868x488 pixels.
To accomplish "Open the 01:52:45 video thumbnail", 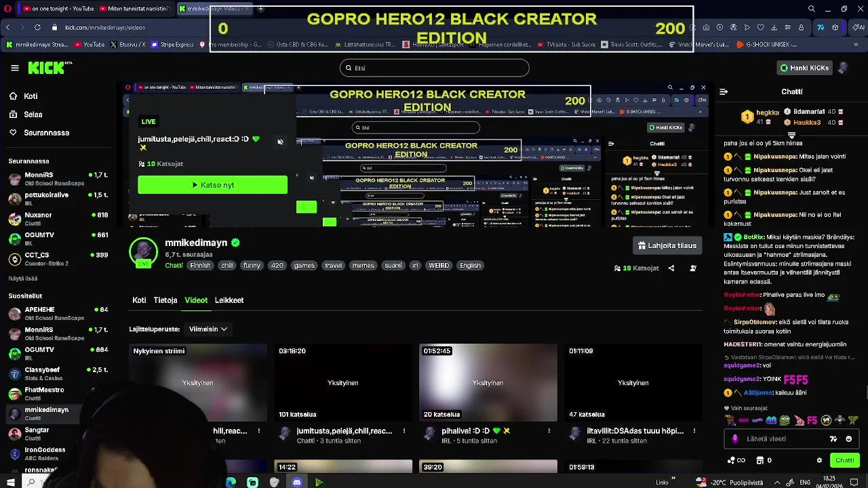I will 488,383.
